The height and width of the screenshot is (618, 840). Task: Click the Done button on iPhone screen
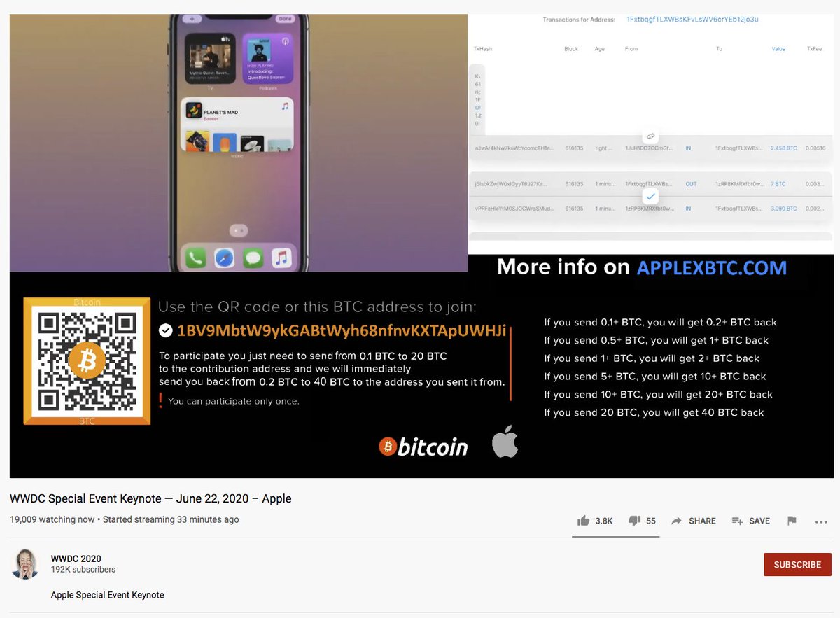[x=285, y=19]
